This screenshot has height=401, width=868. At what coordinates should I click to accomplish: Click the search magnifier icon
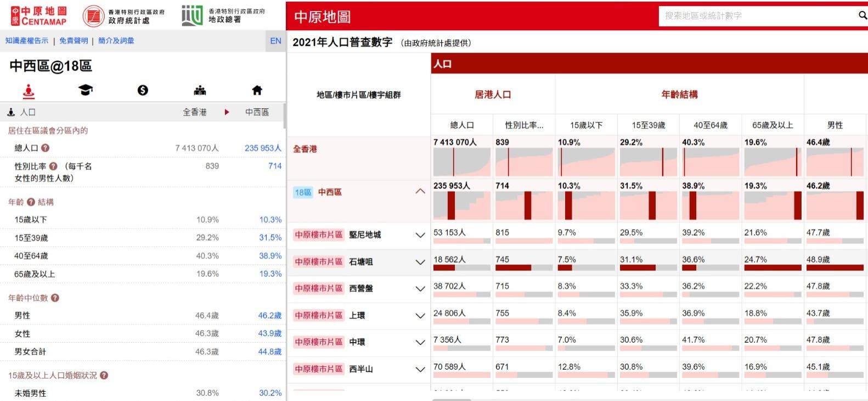(x=862, y=16)
